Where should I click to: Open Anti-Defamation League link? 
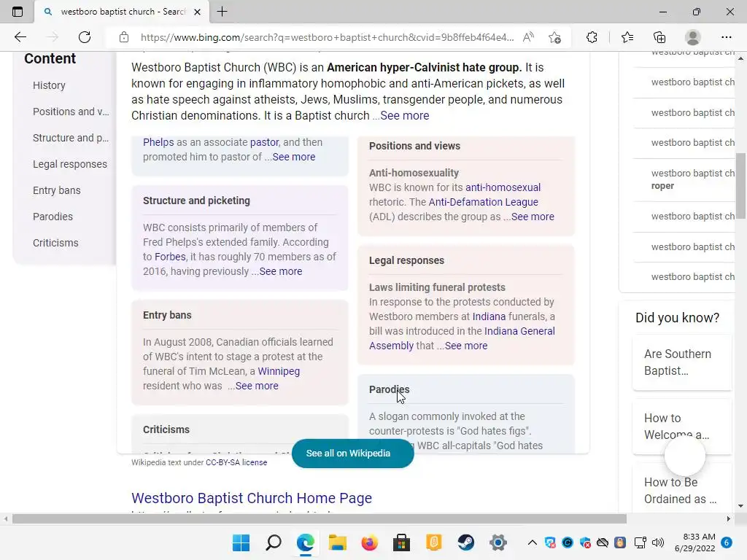[x=483, y=202]
